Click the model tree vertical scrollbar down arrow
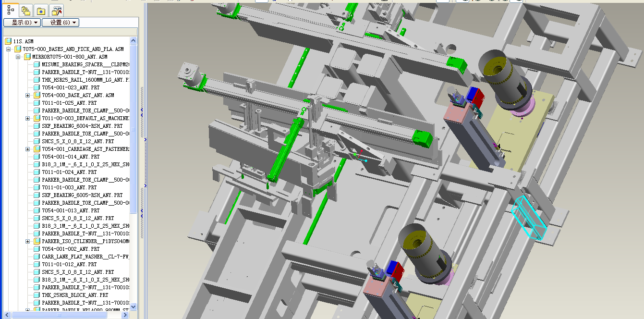 click(x=134, y=307)
